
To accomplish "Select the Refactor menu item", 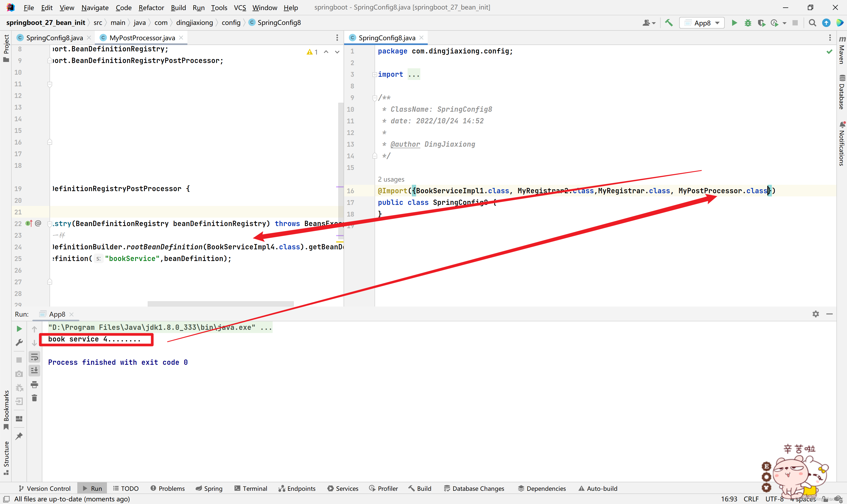I will click(x=151, y=8).
